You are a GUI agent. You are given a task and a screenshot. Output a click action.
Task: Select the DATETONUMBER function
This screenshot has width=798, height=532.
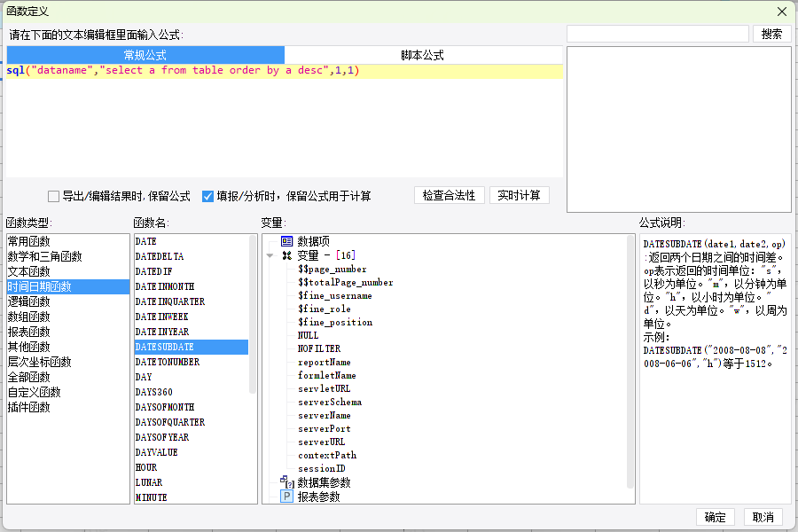[x=192, y=362]
